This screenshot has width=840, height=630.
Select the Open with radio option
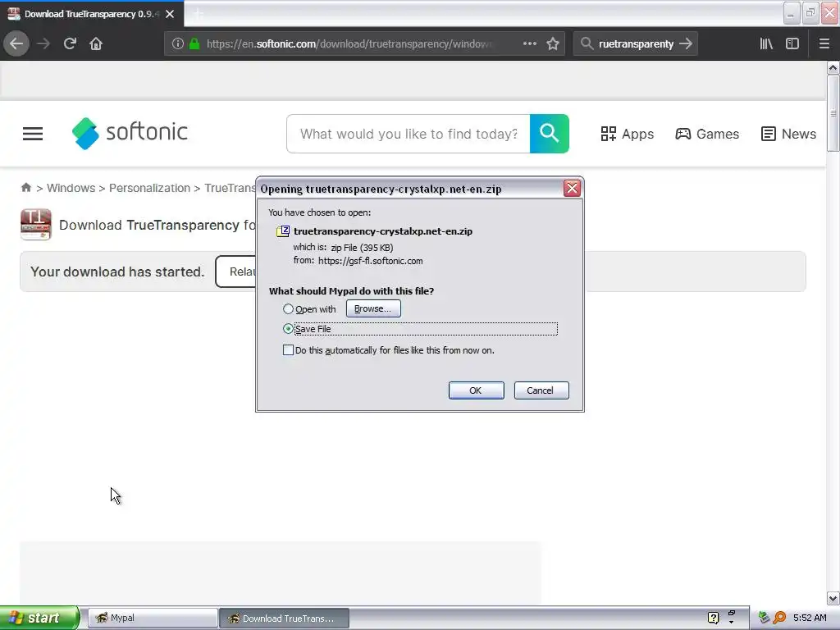pyautogui.click(x=288, y=309)
